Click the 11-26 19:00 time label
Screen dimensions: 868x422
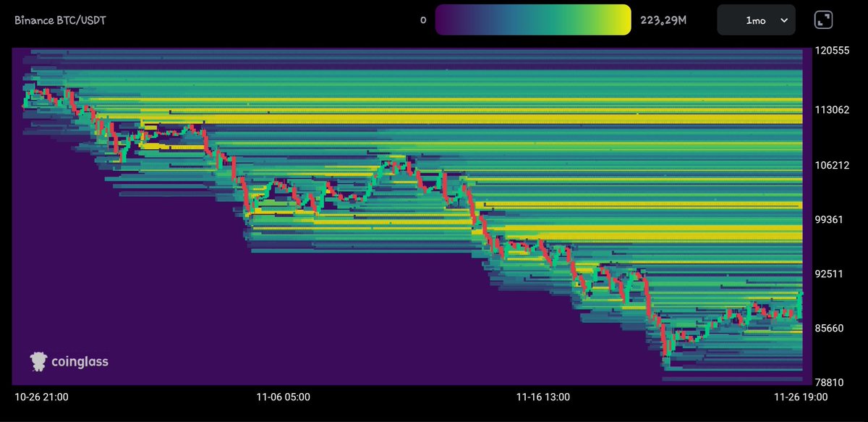tap(800, 397)
